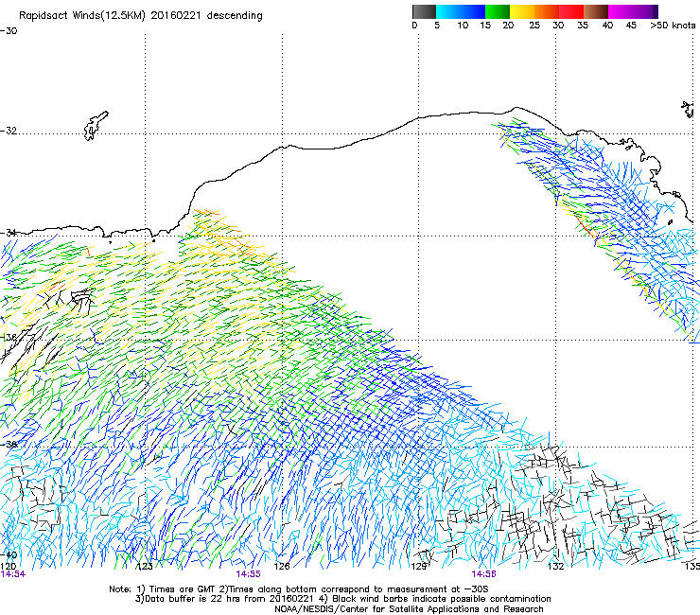Click the brown 35–40 knots legend swatch
Screen dimensions: 700x615
[596, 11]
